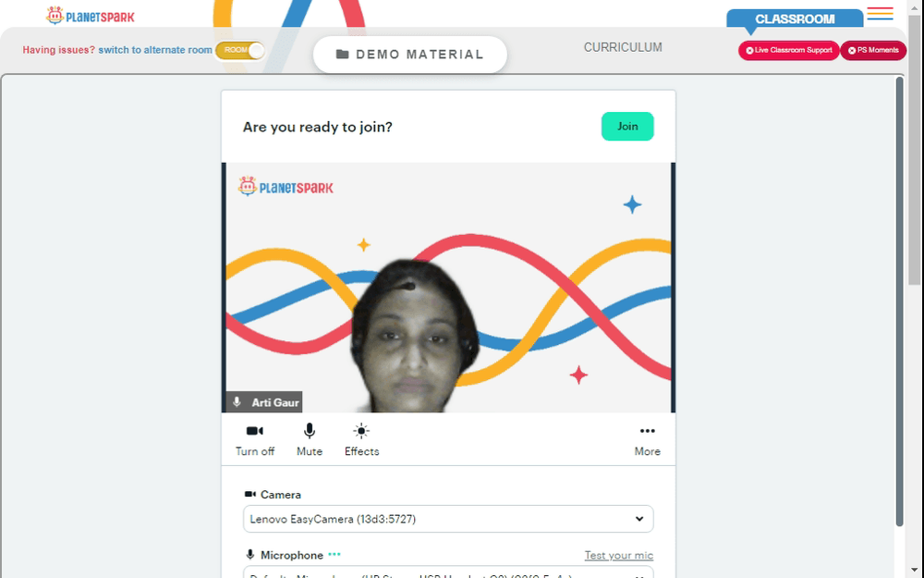
Task: Click the 'Having issues?' text
Action: (x=58, y=50)
